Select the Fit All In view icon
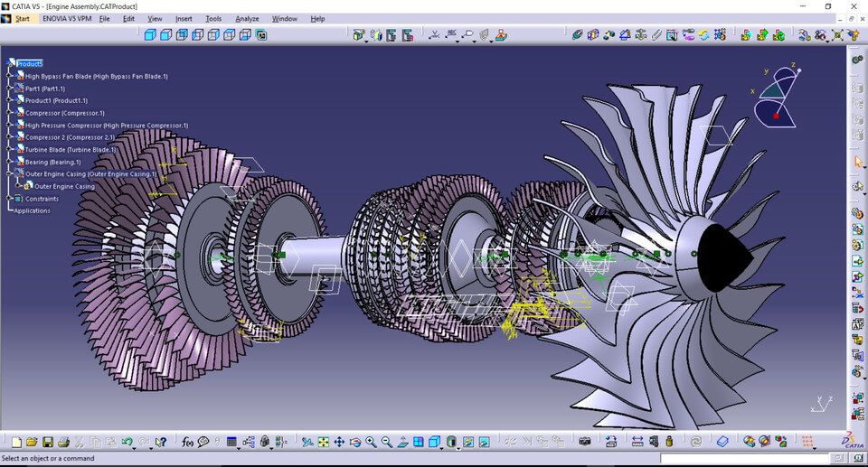868x467 pixels. 324,442
